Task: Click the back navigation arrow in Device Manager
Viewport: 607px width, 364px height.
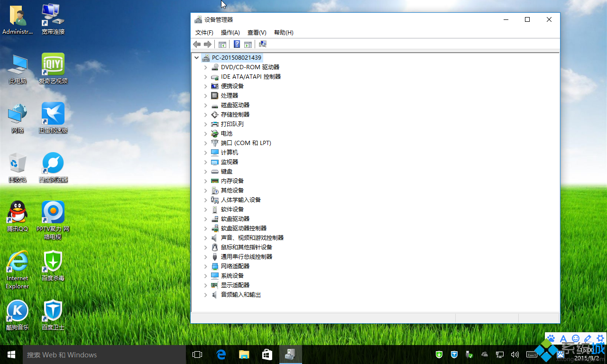Action: pyautogui.click(x=197, y=44)
